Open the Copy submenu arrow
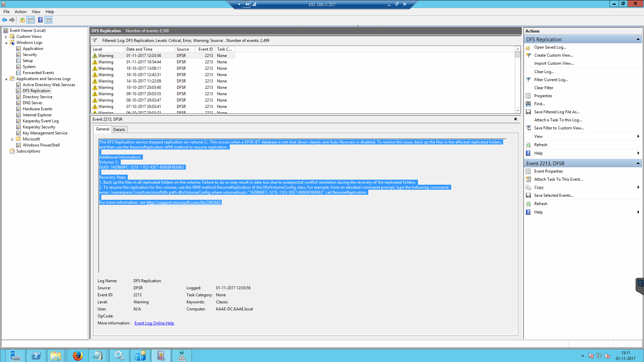The width and height of the screenshot is (644, 362). [x=638, y=187]
